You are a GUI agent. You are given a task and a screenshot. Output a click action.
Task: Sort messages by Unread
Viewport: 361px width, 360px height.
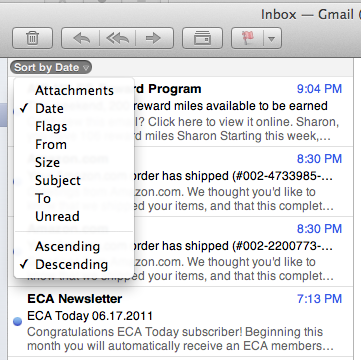[74, 216]
